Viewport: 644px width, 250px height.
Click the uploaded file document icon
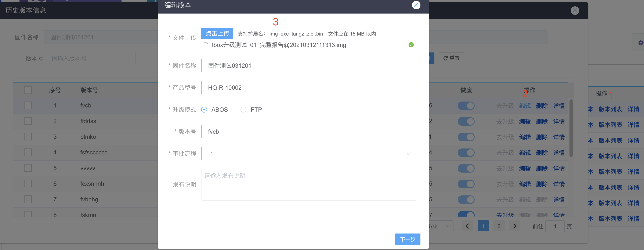(206, 45)
